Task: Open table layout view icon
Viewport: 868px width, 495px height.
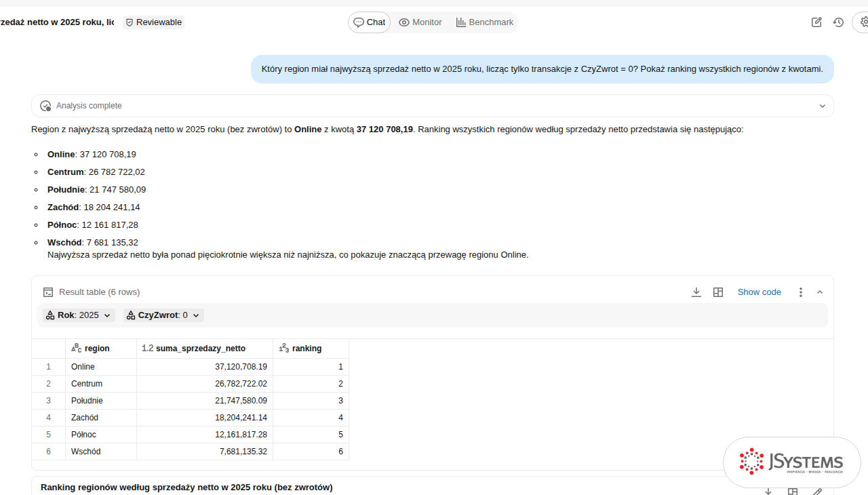Action: [x=718, y=292]
